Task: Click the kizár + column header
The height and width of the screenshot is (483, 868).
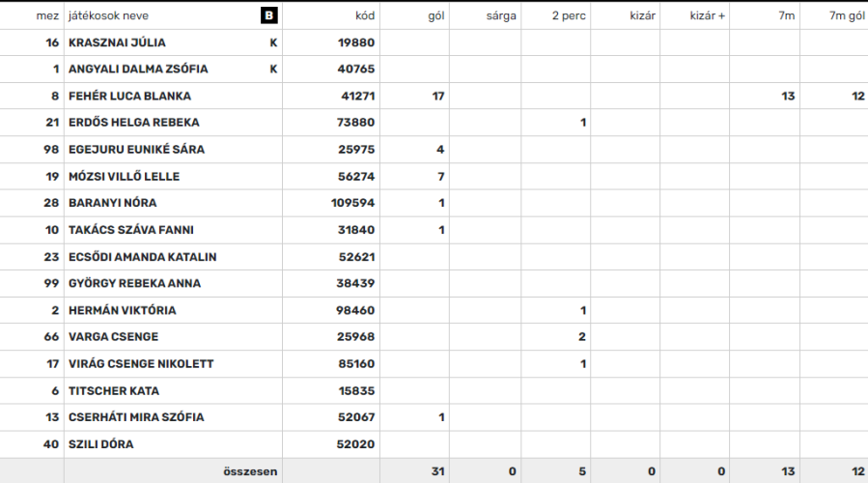Action: point(708,15)
